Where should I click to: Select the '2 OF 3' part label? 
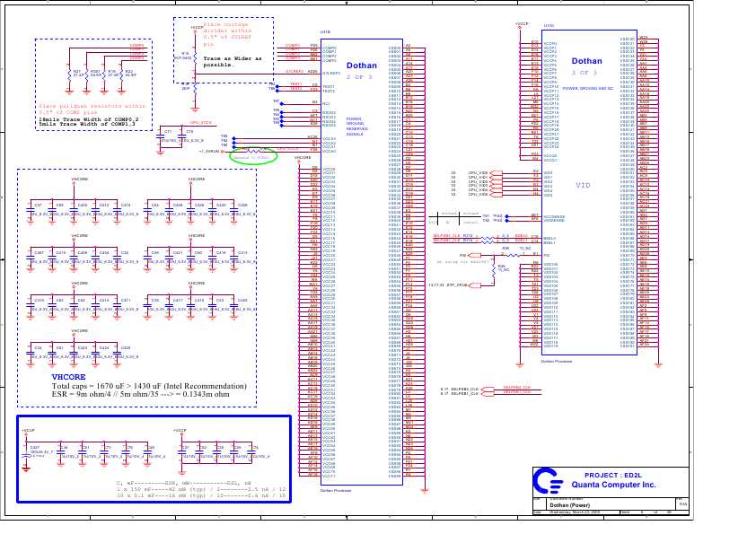click(359, 77)
